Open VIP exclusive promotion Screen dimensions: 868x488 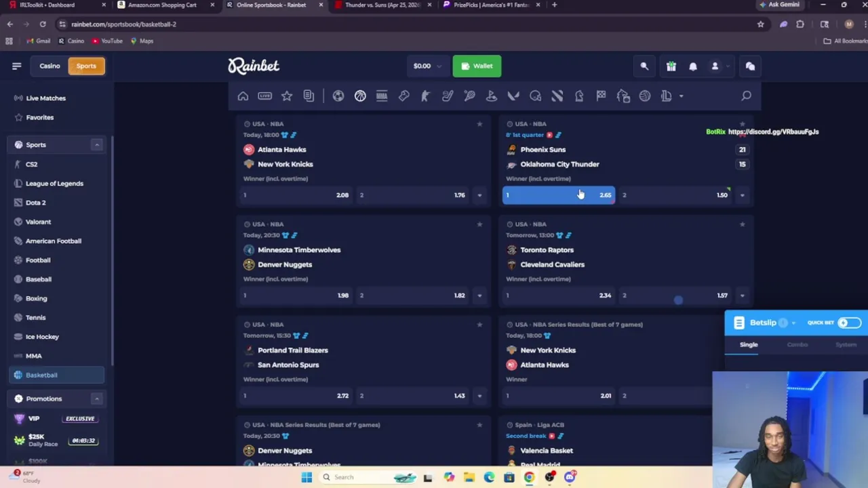pyautogui.click(x=56, y=419)
